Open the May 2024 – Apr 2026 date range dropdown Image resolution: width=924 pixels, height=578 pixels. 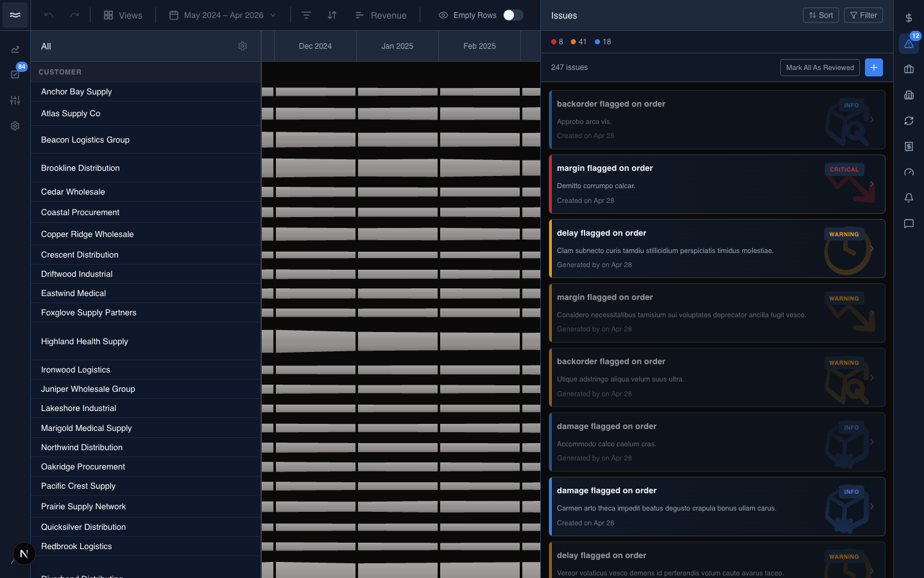[223, 15]
